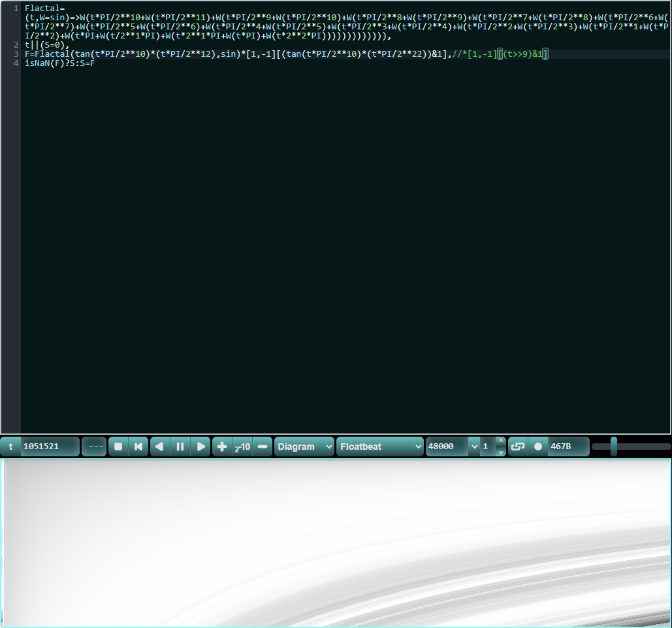
Task: Play the bytebeat in reverse
Action: coord(159,447)
